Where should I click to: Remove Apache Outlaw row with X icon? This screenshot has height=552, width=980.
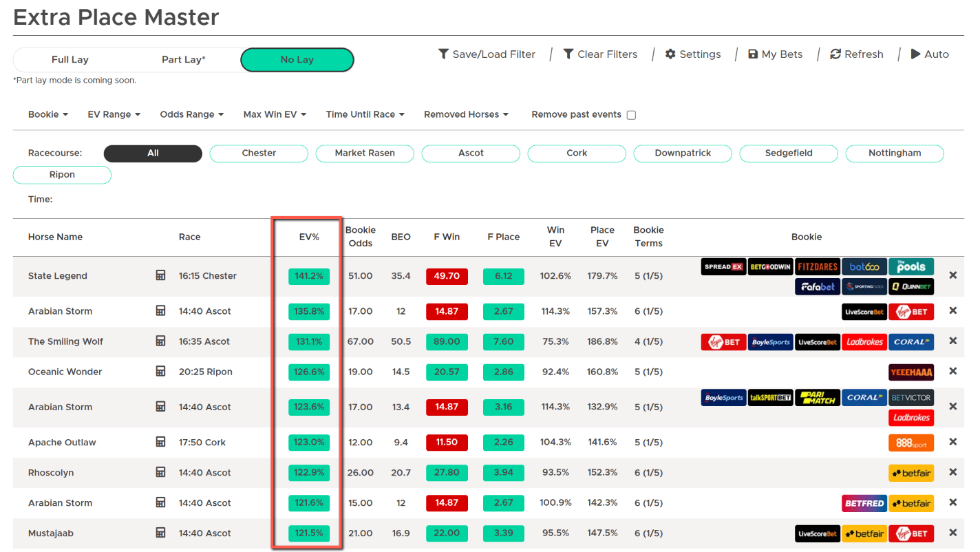953,442
